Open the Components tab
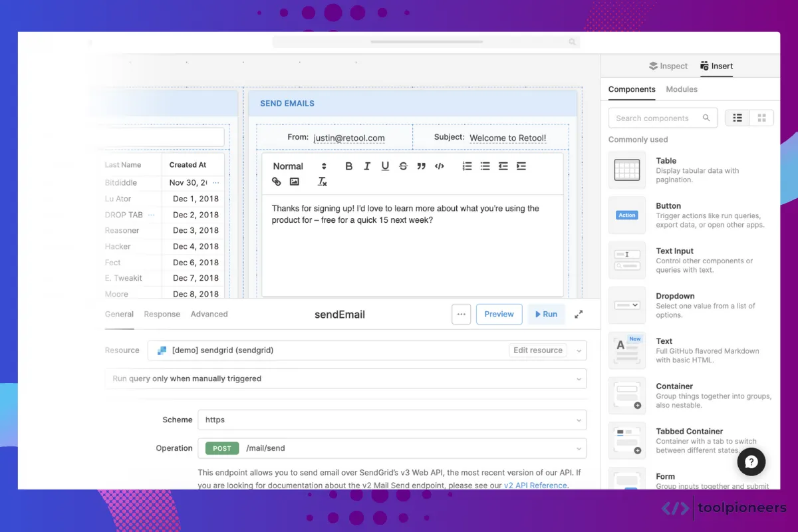Viewport: 798px width, 532px height. [632, 89]
